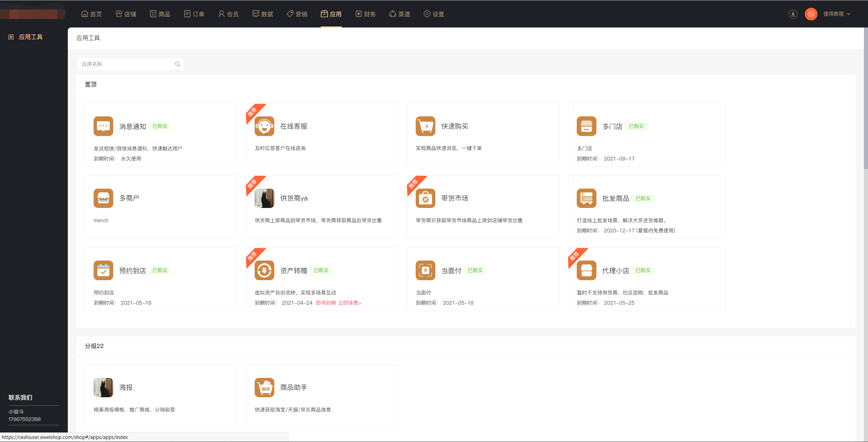Go to the 订单 menu
The image size is (868, 442).
(x=194, y=14)
